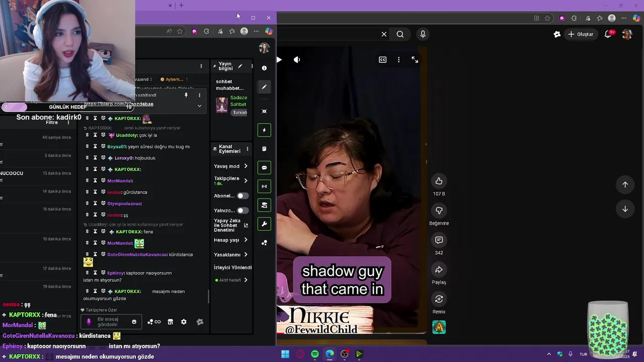The height and width of the screenshot is (362, 644).
Task: Click the YouTube search magnifier button
Action: (x=400, y=34)
